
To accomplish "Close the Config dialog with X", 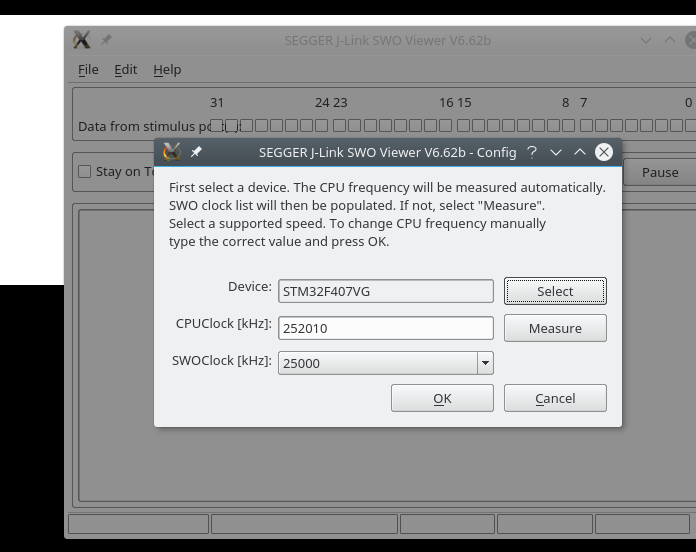I will (x=604, y=152).
